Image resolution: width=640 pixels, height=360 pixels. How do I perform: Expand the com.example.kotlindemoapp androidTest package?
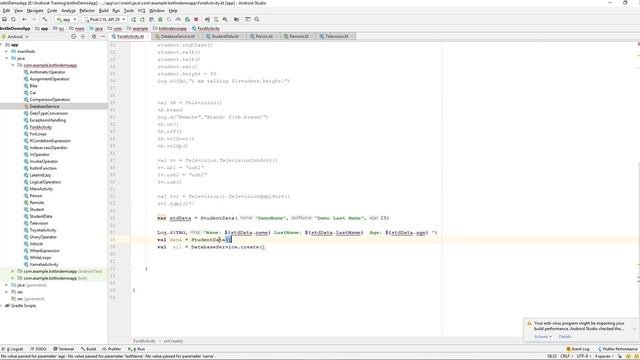point(13,271)
